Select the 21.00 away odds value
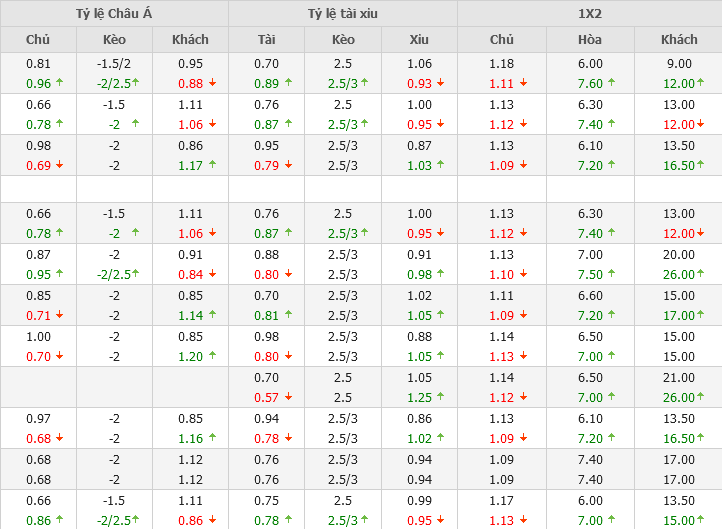 pos(679,377)
